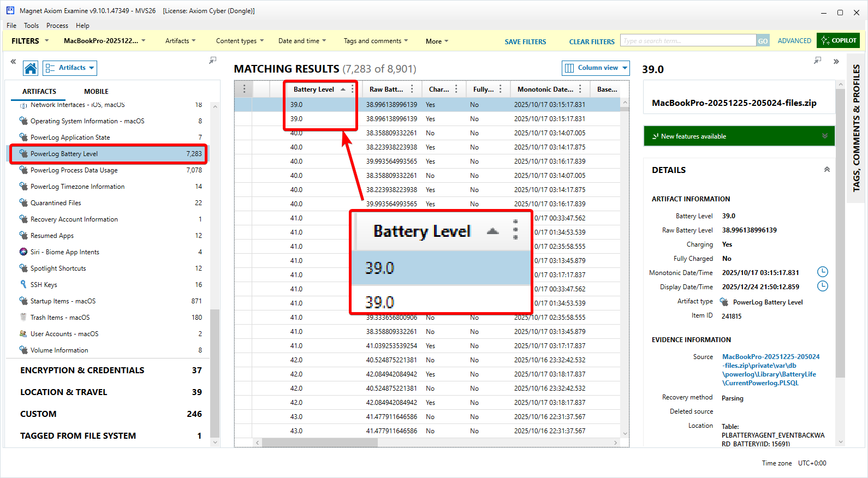Go to the home case dashboard icon

click(x=31, y=68)
